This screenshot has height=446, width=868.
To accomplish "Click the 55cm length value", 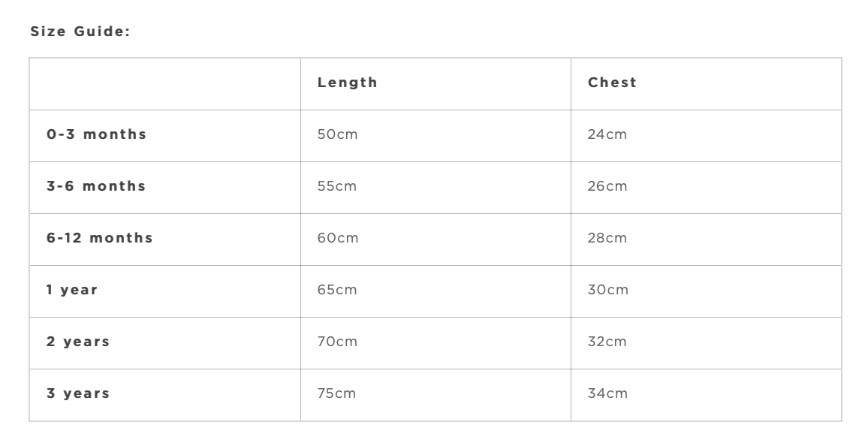I will [337, 186].
